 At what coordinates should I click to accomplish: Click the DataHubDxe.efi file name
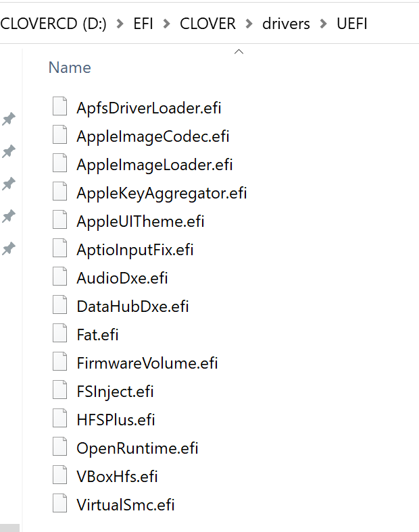[x=132, y=307]
